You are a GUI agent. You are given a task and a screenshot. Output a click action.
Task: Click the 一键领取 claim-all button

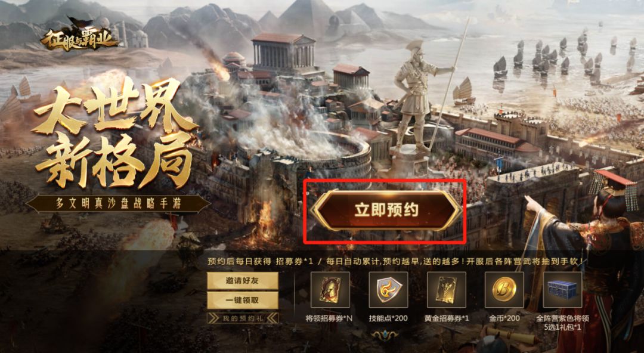point(242,300)
